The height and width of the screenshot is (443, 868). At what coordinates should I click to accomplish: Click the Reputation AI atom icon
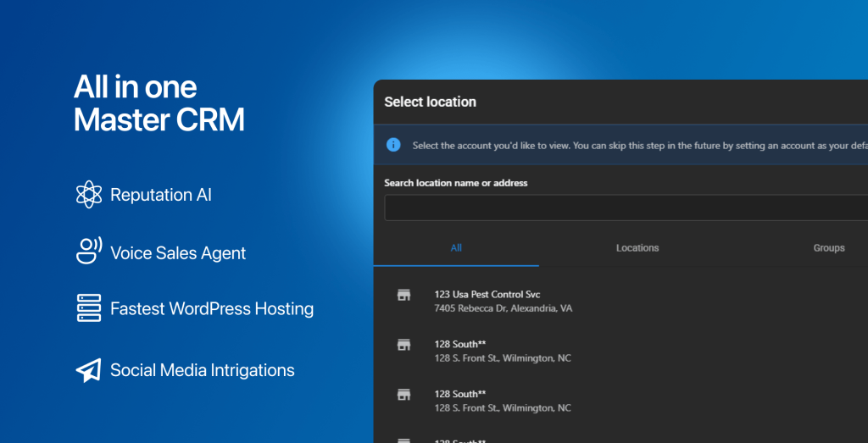tap(88, 195)
